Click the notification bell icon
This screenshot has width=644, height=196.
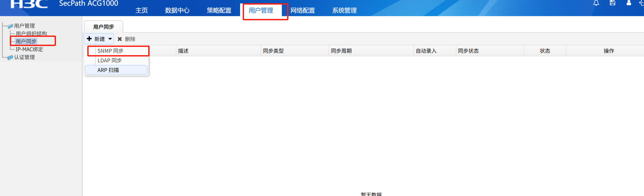(x=596, y=3)
